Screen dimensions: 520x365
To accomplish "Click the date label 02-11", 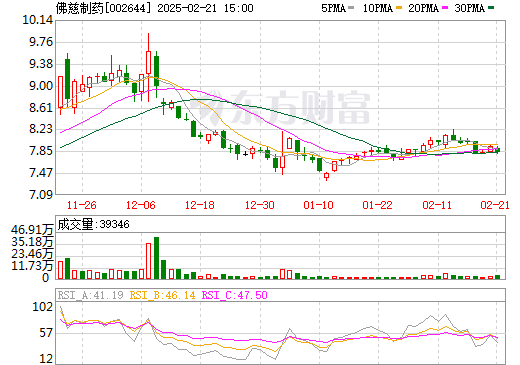I will (x=437, y=205).
